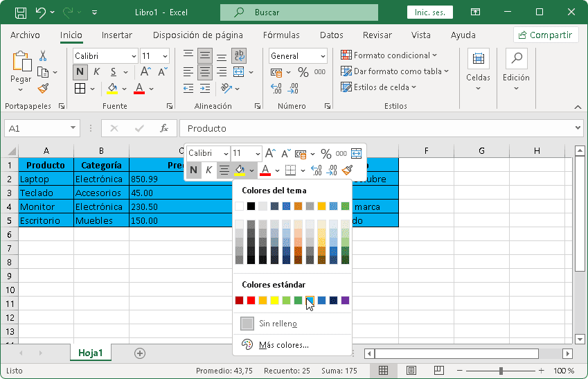Screen dimensions: 588x379
Task: Open the Insertar ribbon tab
Action: [x=116, y=35]
